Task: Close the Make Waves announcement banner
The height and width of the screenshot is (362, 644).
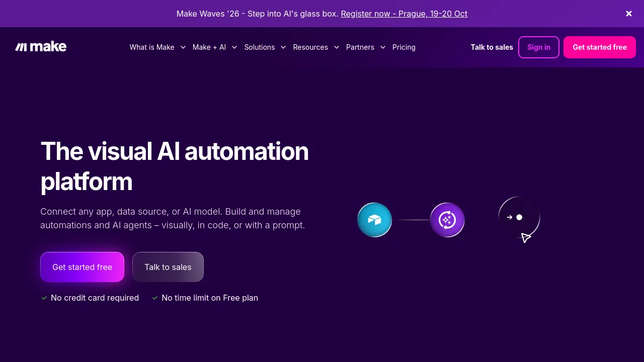Action: pos(629,14)
